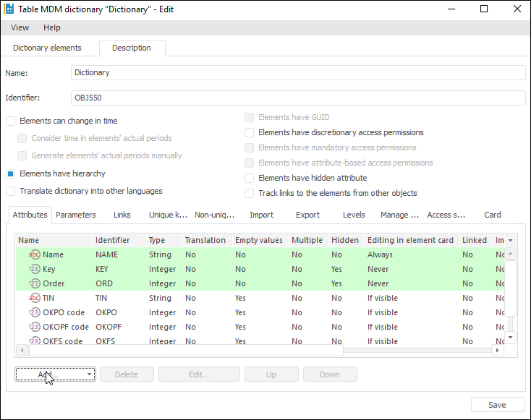Click the Editing in element card column header
Image resolution: width=531 pixels, height=420 pixels.
[x=412, y=240]
